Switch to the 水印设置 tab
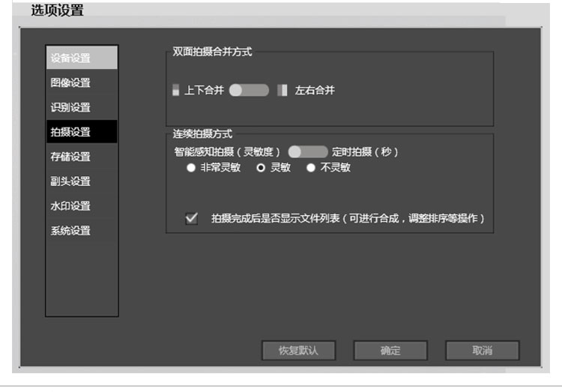Image resolution: width=562 pixels, height=392 pixels. pyautogui.click(x=82, y=206)
